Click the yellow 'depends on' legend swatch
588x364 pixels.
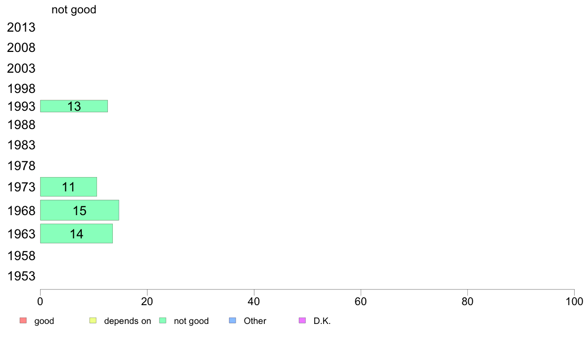coord(93,320)
